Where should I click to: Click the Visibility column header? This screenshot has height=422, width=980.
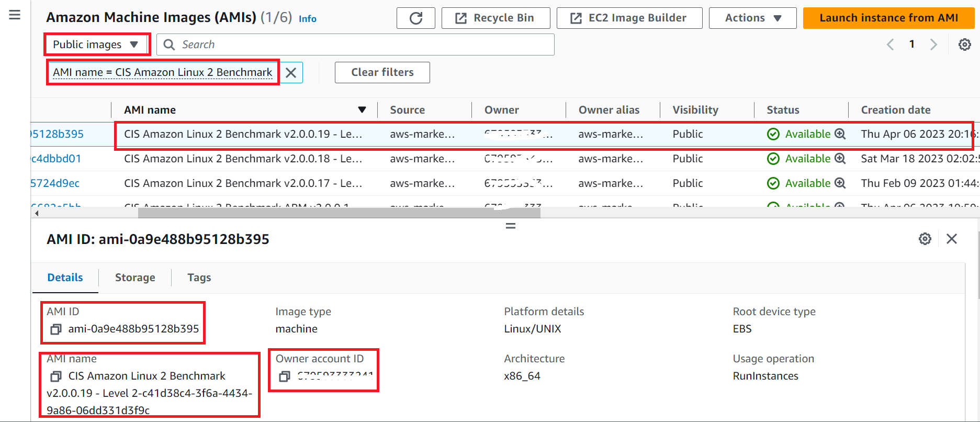tap(695, 110)
